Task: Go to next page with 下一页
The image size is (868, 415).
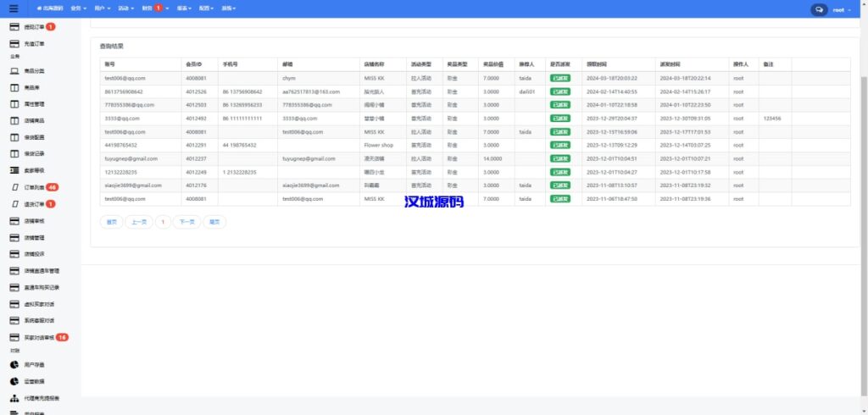Action: 187,222
